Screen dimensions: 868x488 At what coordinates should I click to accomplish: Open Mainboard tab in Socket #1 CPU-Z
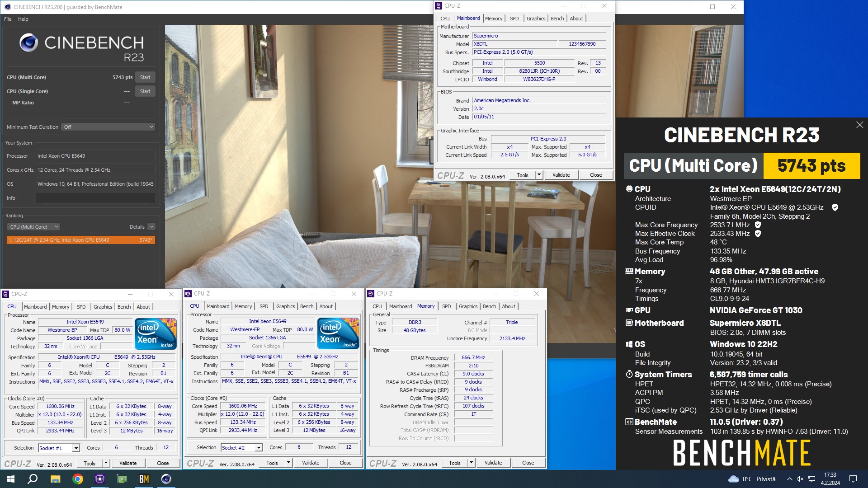click(35, 307)
